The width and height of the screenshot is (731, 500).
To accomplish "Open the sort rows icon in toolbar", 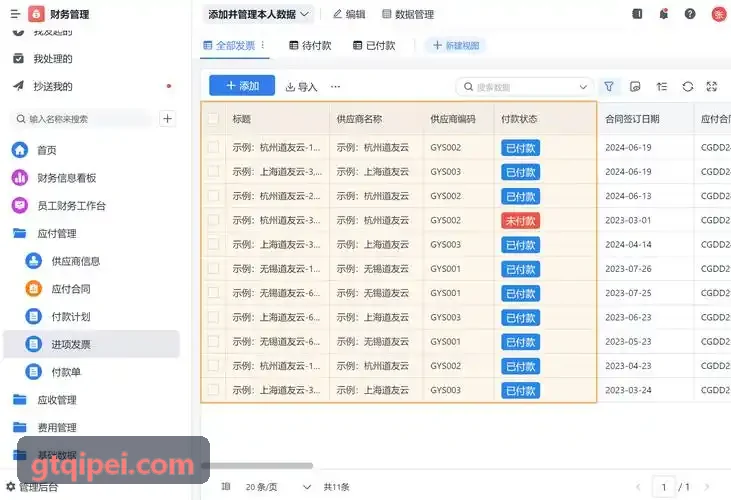I will pos(662,86).
